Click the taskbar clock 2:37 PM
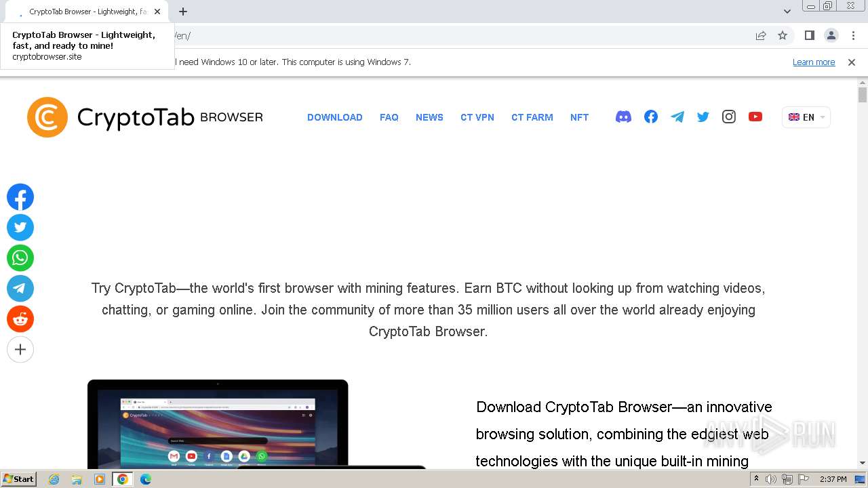 [833, 479]
